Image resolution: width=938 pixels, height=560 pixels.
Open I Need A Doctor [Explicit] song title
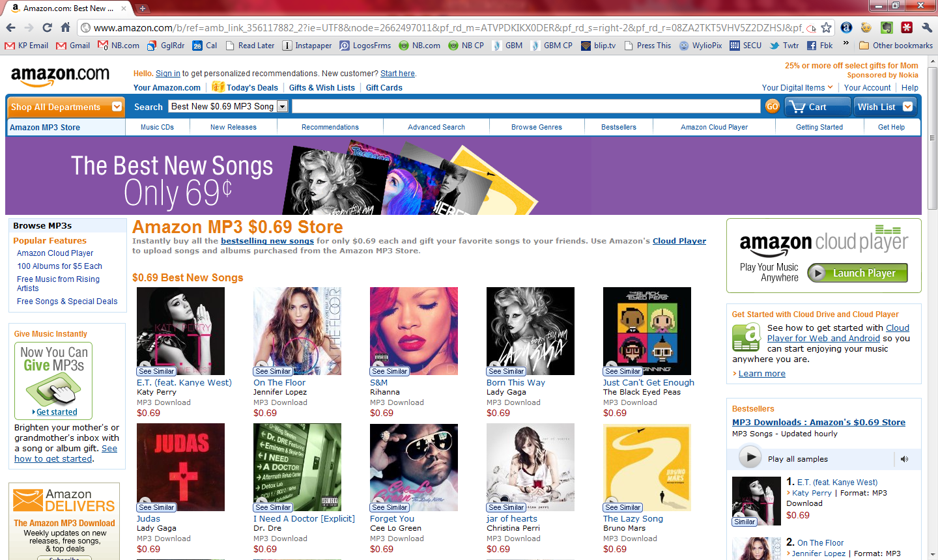coord(304,519)
